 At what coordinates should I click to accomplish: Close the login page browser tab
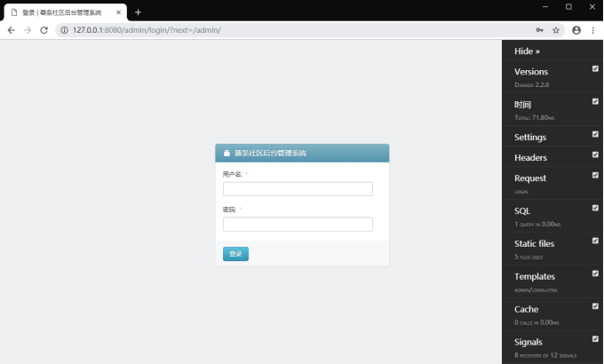click(119, 12)
